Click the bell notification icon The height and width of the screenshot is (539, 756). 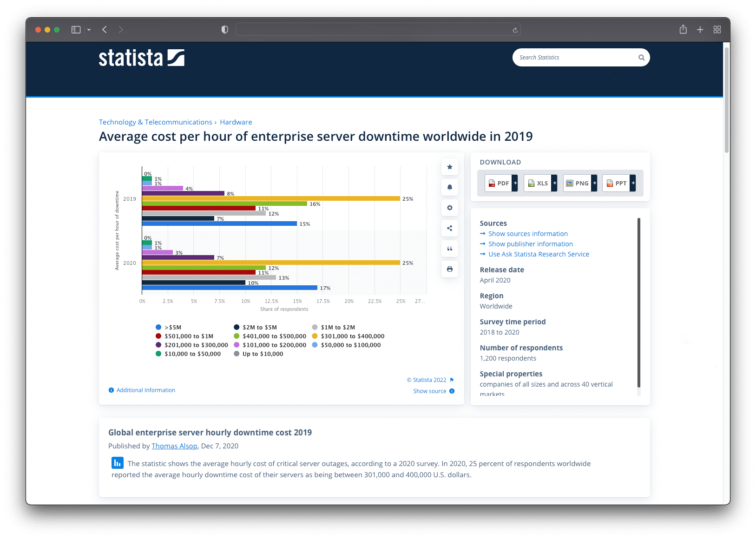[449, 187]
